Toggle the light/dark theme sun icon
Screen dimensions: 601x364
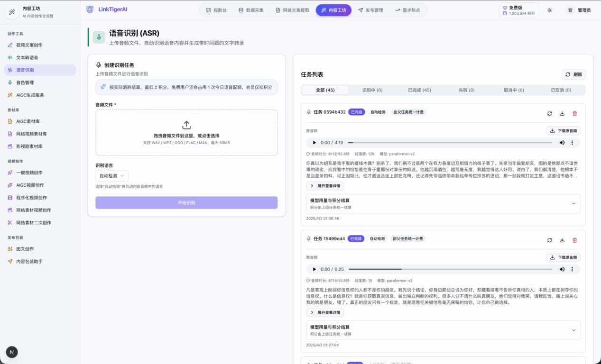pos(549,10)
